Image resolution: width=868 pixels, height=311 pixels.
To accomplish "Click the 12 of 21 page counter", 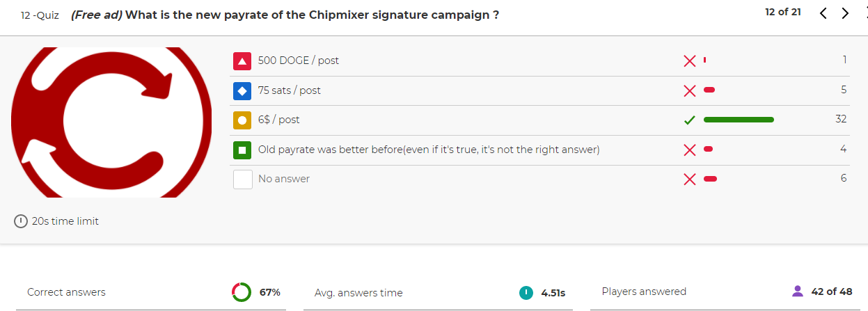I will tap(782, 13).
